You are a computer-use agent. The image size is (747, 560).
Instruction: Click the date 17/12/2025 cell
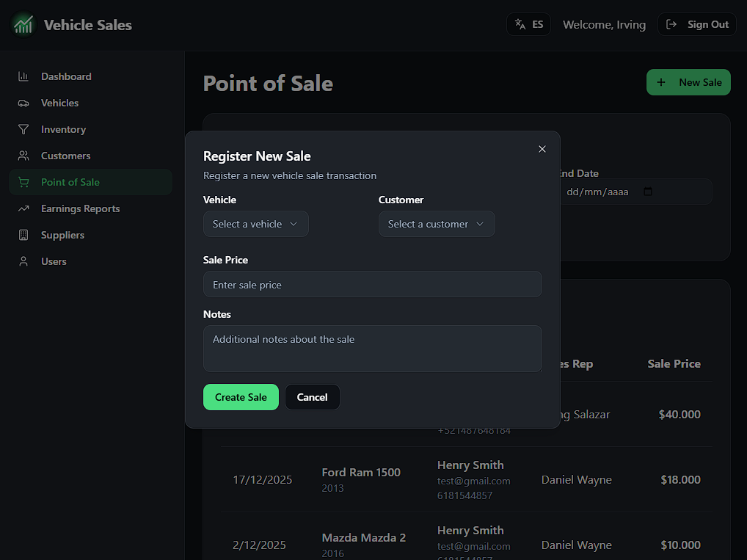tap(263, 479)
